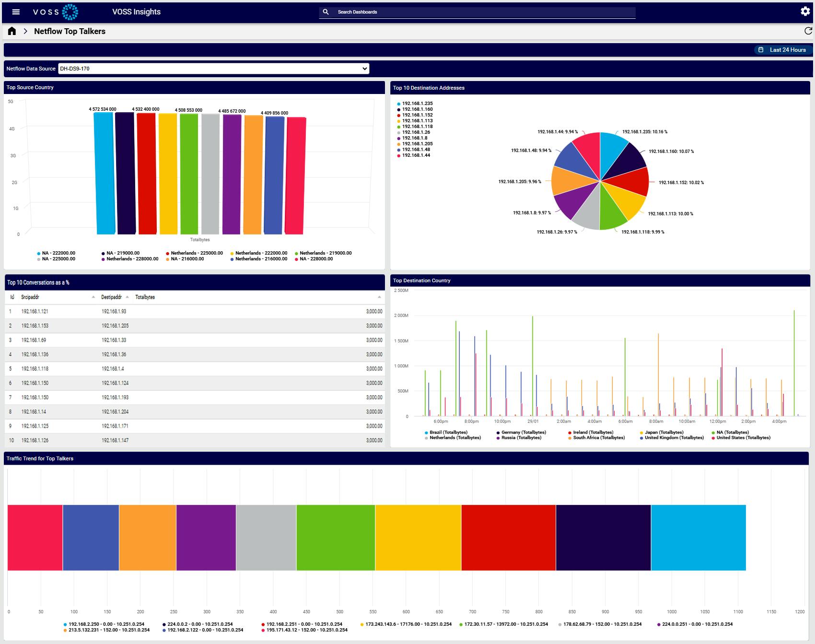The width and height of the screenshot is (815, 644).
Task: Click Top 10 Destination Addresses panel title
Action: tap(429, 88)
